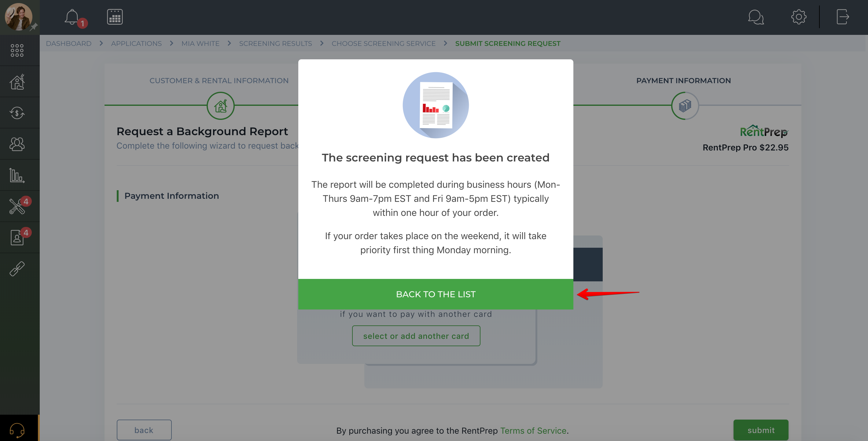Screen dimensions: 868x441
Task: Select the CUSTOMER & RENTAL INFORMATION tab
Action: (219, 80)
